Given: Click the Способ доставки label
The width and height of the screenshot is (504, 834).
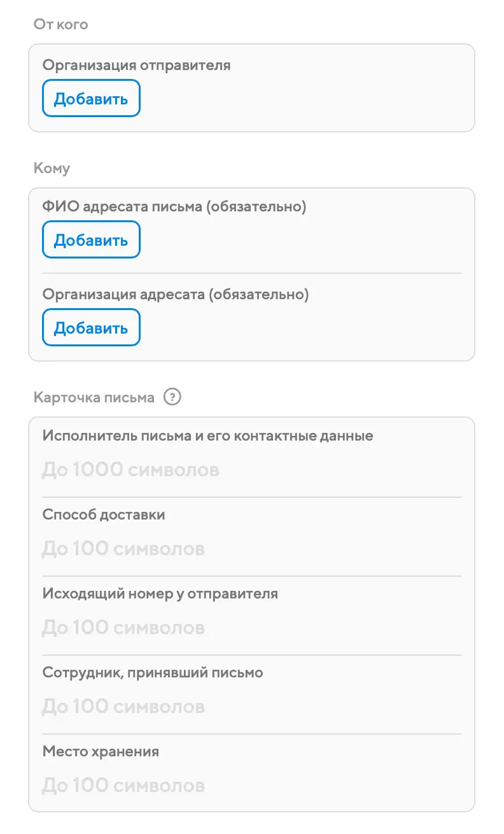Looking at the screenshot, I should click(x=104, y=514).
